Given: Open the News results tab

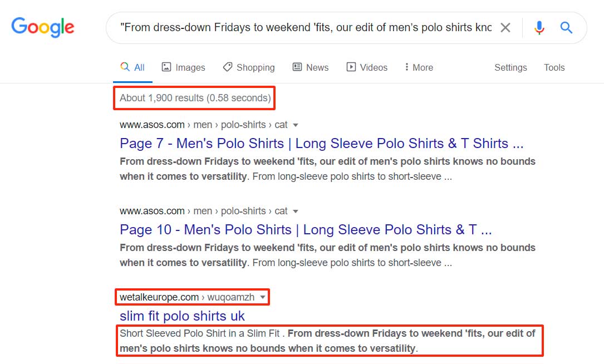Looking at the screenshot, I should click(x=311, y=67).
